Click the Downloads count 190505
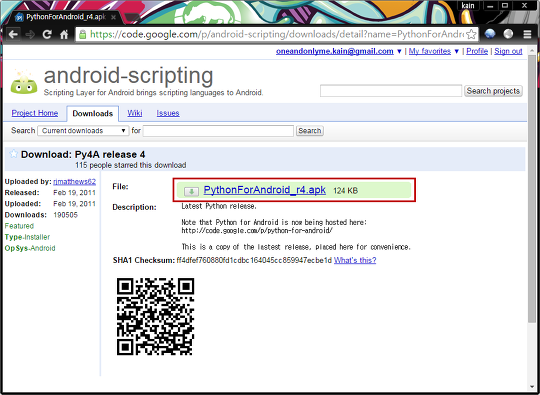Image resolution: width=540 pixels, height=395 pixels. click(65, 215)
